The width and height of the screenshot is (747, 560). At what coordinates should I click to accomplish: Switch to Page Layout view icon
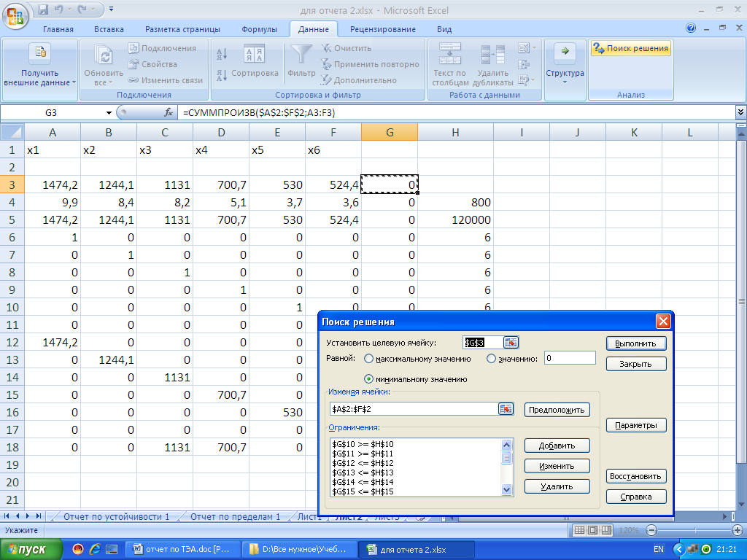(592, 530)
